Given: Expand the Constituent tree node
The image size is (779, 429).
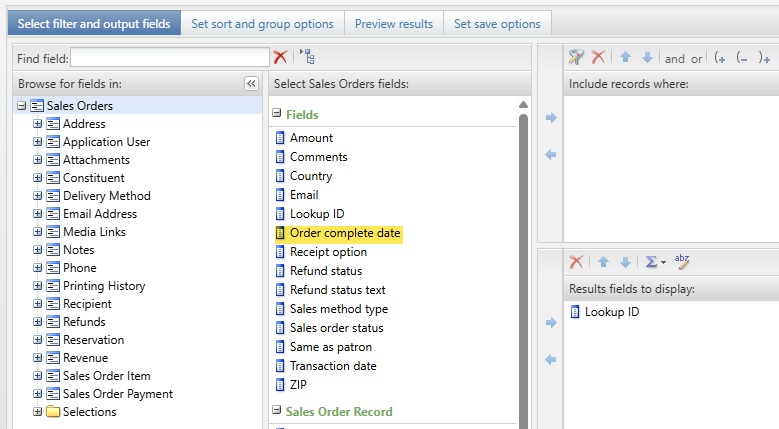Looking at the screenshot, I should click(x=38, y=178).
